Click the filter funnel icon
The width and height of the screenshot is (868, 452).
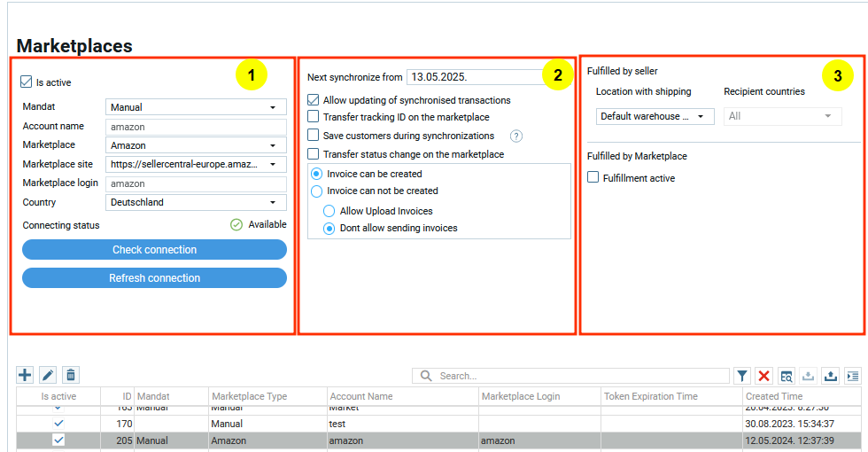(742, 377)
